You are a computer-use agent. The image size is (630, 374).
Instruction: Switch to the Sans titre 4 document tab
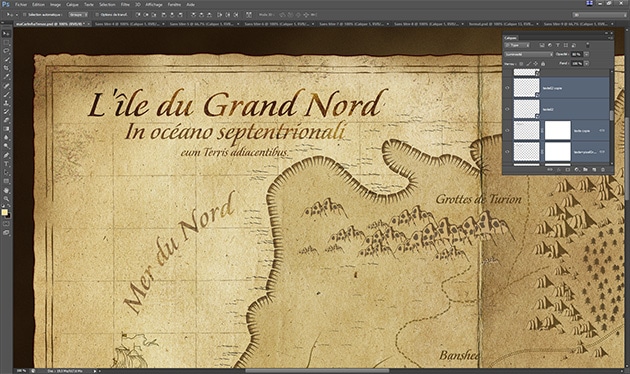tap(129, 24)
